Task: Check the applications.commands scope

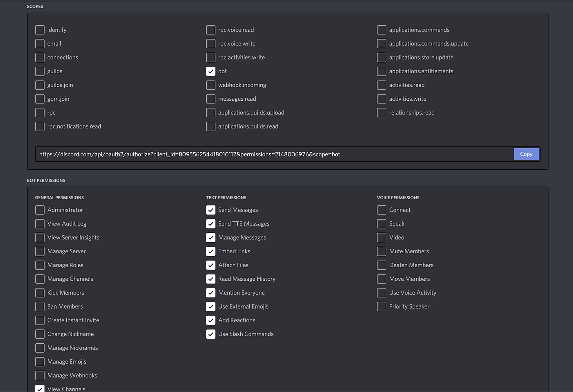Action: [x=381, y=29]
